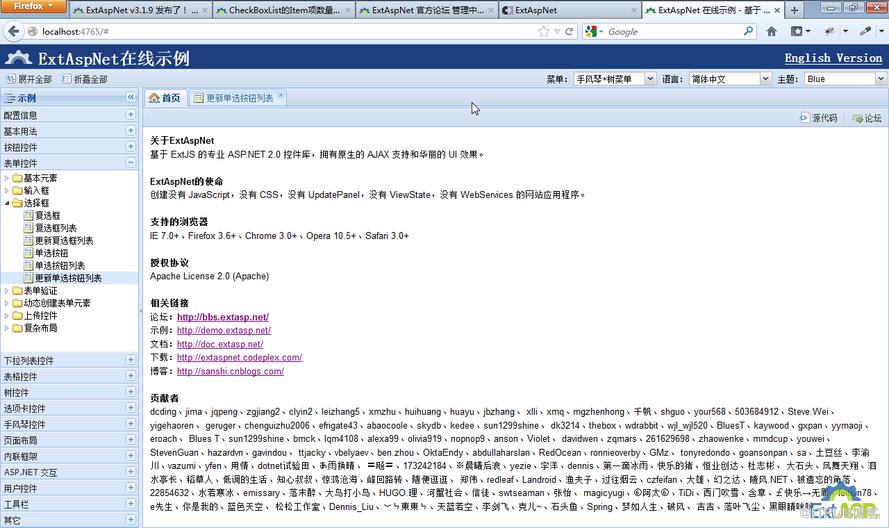Expand 上传控件 tree folder
889x528 pixels.
click(7, 315)
